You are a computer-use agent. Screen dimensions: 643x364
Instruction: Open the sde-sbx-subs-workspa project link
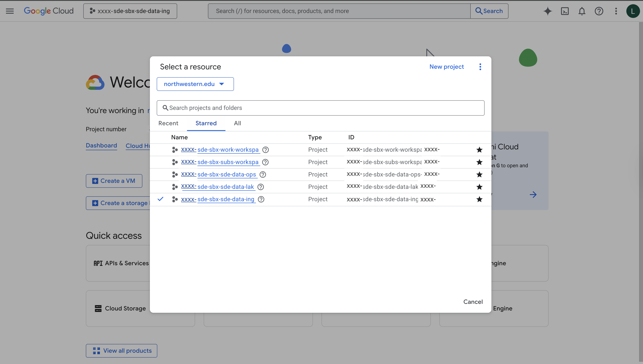(228, 162)
